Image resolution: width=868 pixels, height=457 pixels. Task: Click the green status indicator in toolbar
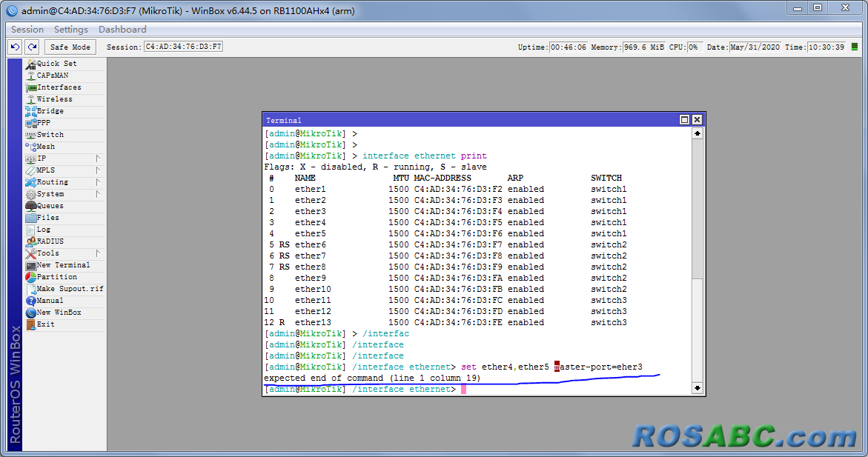pyautogui.click(x=855, y=47)
